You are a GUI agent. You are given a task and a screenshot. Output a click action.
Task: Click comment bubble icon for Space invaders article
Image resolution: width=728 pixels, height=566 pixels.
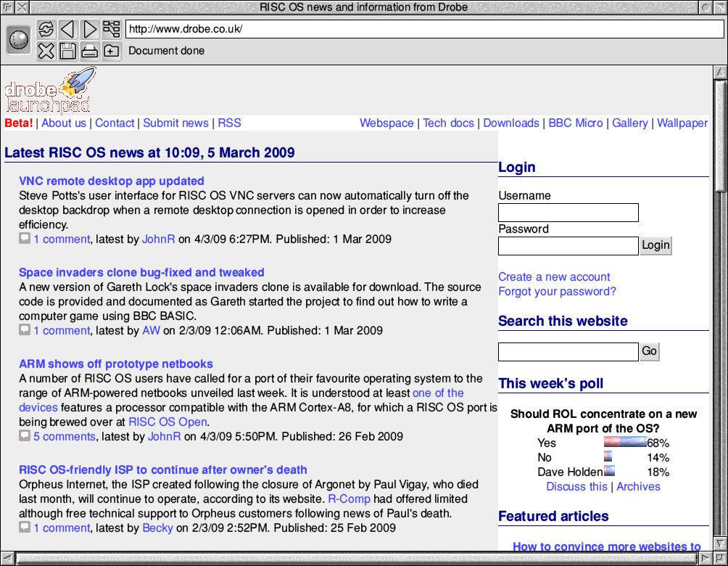pyautogui.click(x=25, y=330)
